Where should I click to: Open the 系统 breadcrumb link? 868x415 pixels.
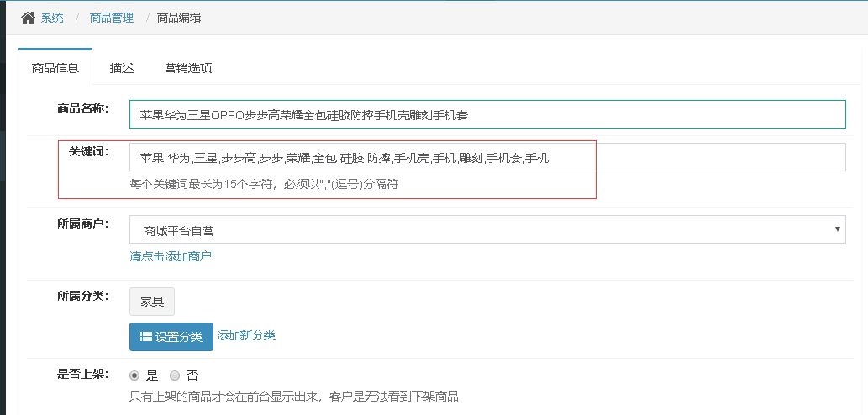click(52, 18)
